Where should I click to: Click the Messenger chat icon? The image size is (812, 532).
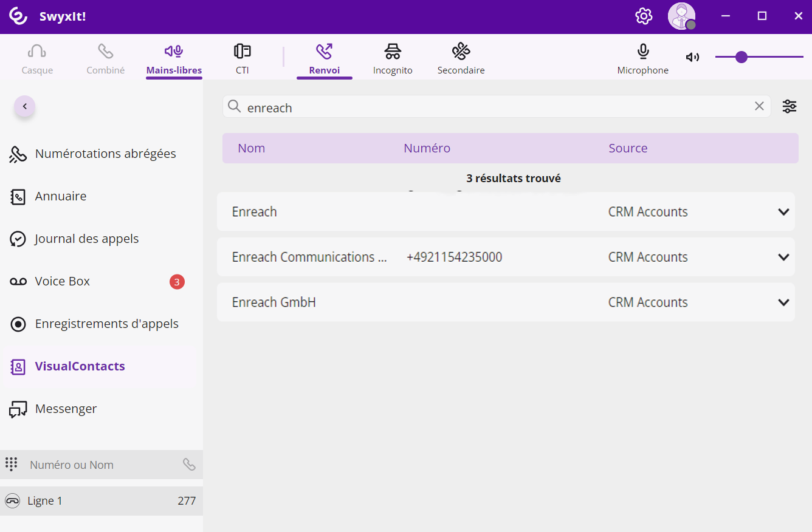(x=18, y=410)
